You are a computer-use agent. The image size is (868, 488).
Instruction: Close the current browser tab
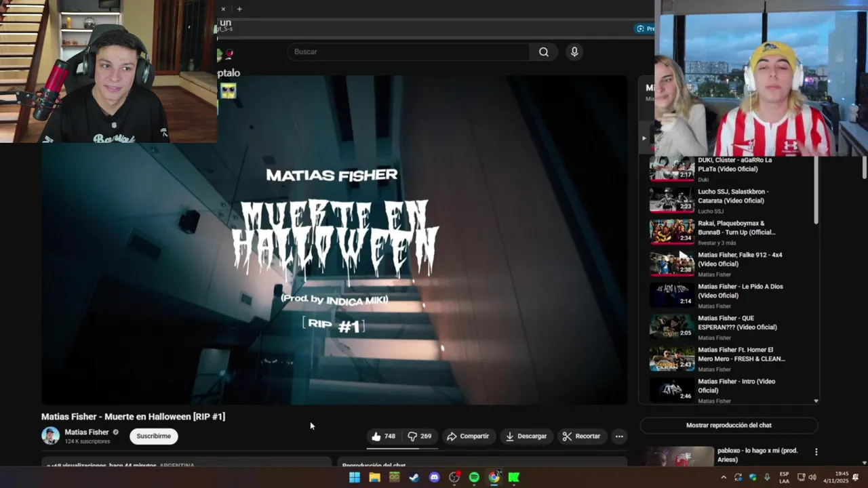pyautogui.click(x=223, y=9)
